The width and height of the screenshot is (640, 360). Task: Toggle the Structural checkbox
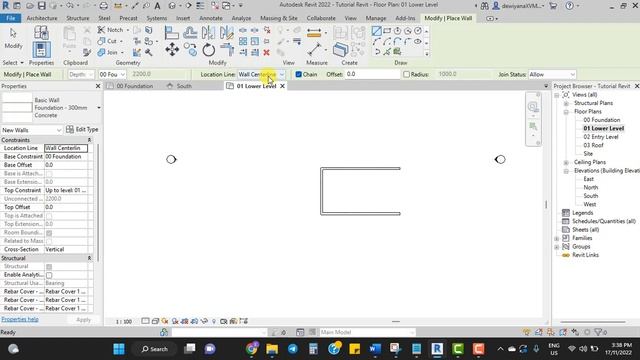(49, 267)
